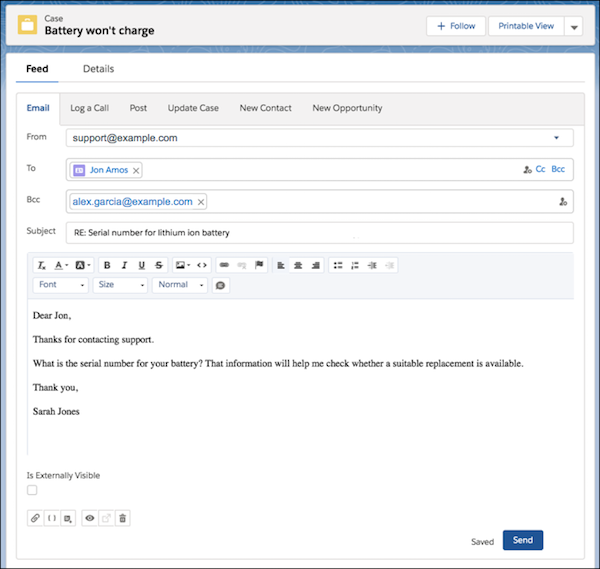Open the From address dropdown
The image size is (600, 569).
(555, 138)
